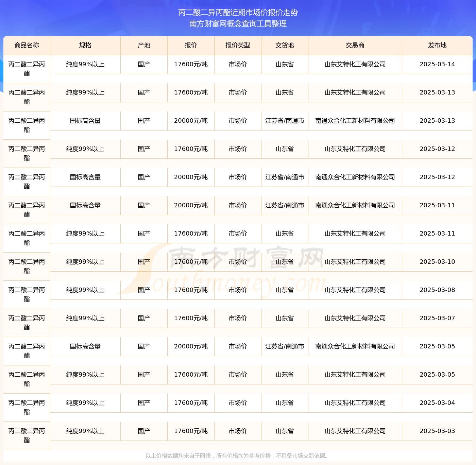Click 丙二酸二异丙酯 in the 2025-03-03 row

[27, 435]
